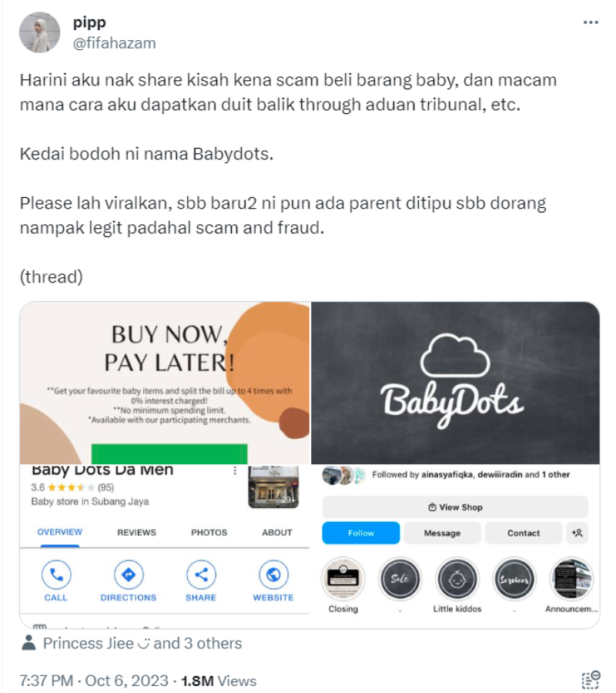Open the Website globe icon
Screen dimensions: 616x693
273,574
